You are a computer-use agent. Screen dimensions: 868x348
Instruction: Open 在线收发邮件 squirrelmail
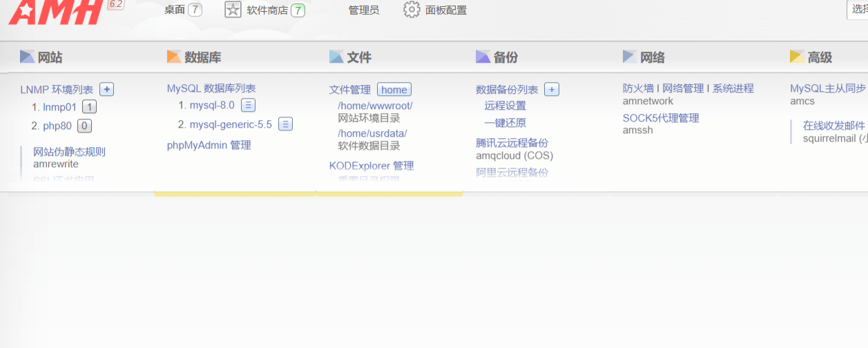coord(835,126)
